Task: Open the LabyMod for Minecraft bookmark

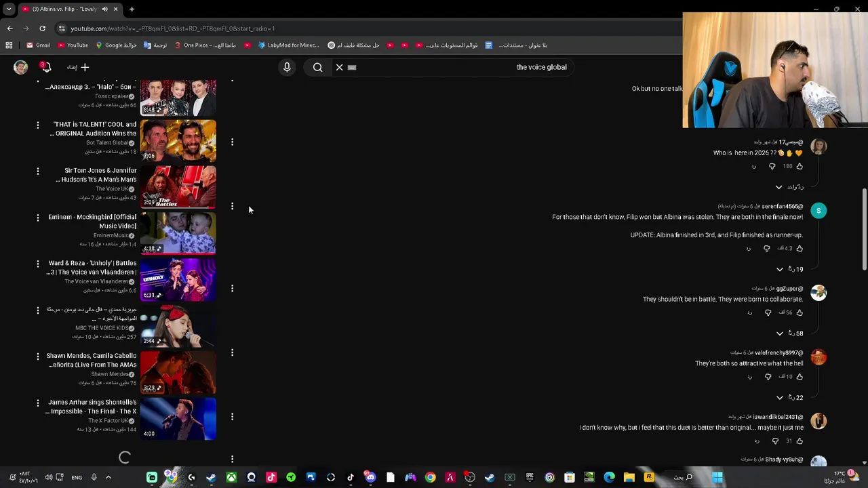Action: (288, 45)
